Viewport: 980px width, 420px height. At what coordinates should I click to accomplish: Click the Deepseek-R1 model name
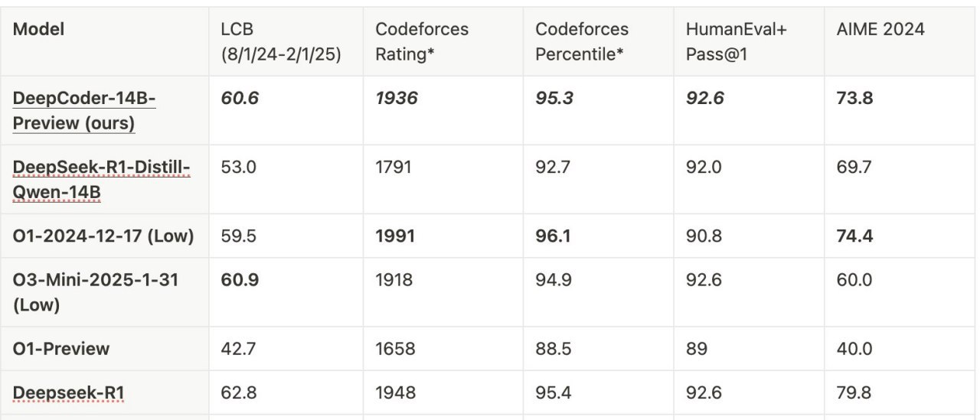pyautogui.click(x=68, y=393)
